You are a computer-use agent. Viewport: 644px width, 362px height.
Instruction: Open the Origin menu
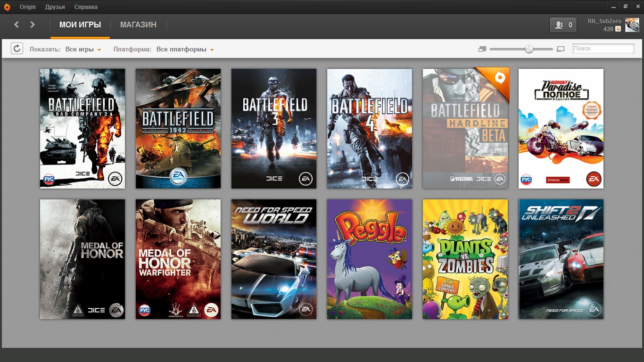click(28, 7)
